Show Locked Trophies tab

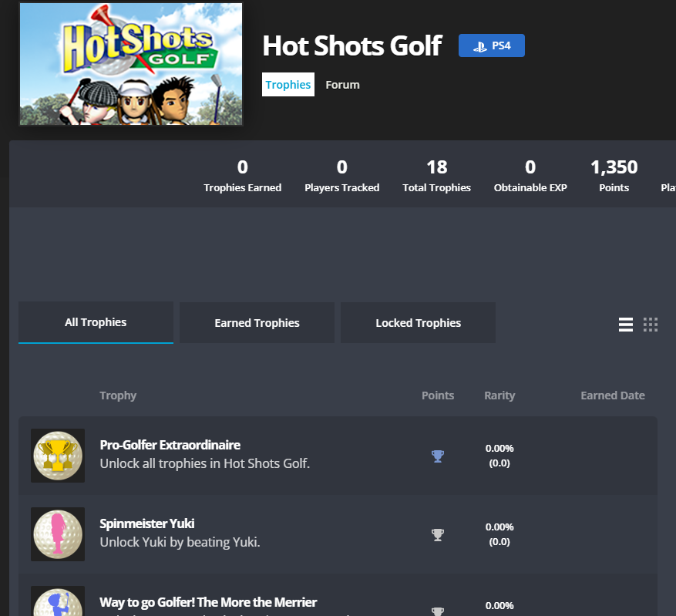coord(419,323)
